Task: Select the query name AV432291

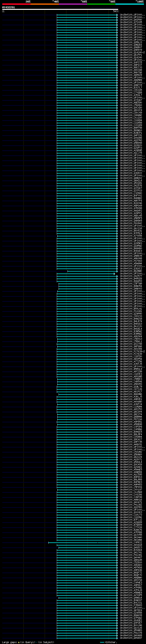Action: 8,8
